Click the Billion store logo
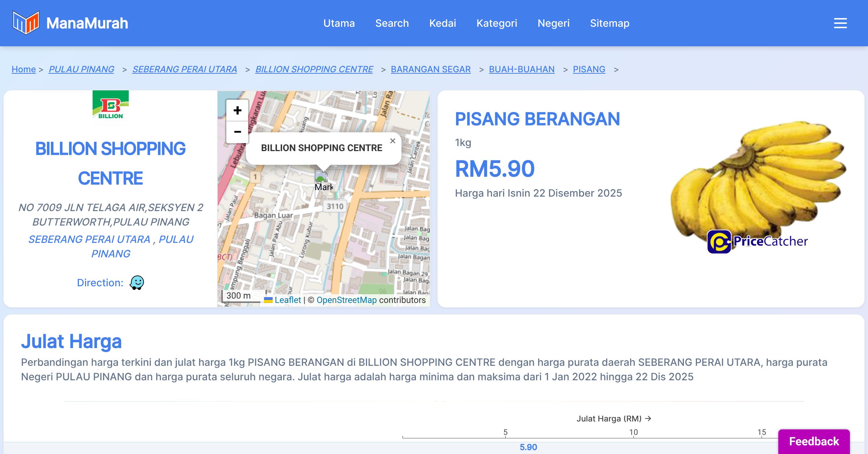 [x=110, y=107]
